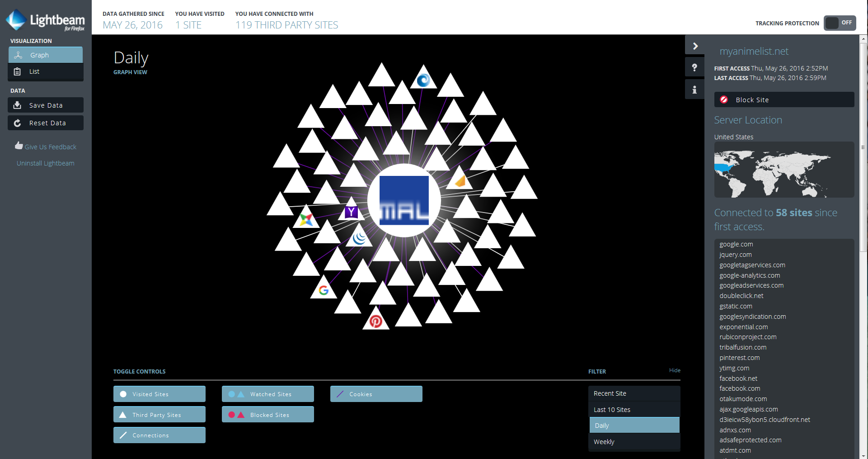Screen dimensions: 868x459
Task: Click otakumode.com in the list
Action: [x=743, y=399]
